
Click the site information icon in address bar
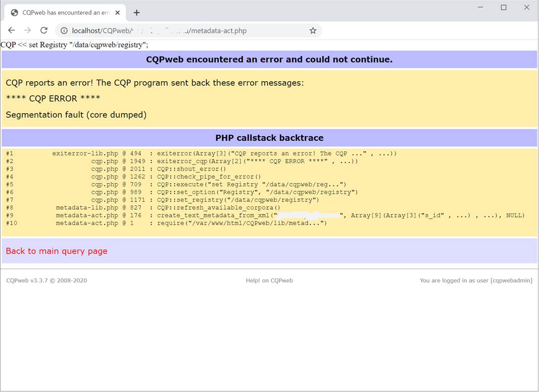[64, 31]
